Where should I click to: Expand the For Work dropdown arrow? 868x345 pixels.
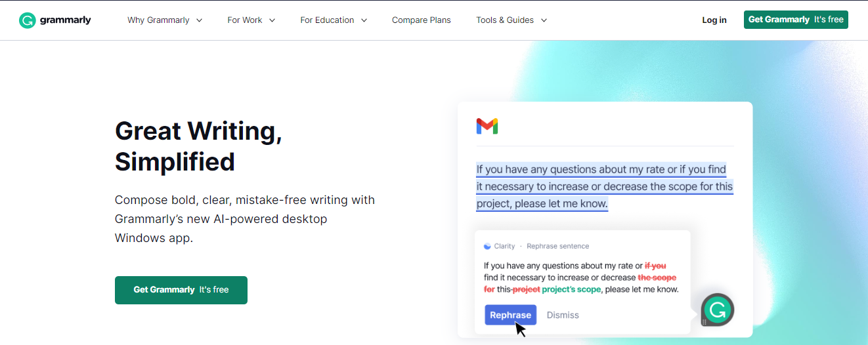click(x=272, y=20)
